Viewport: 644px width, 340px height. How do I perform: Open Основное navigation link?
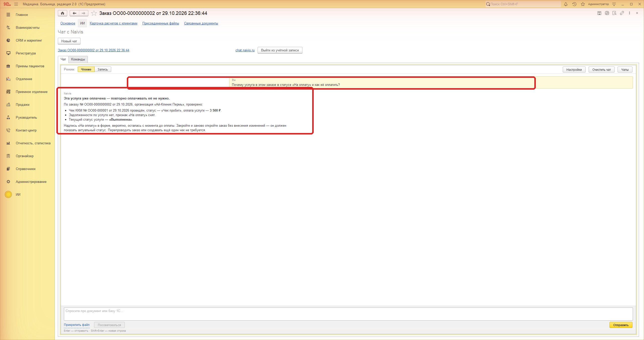click(x=68, y=23)
